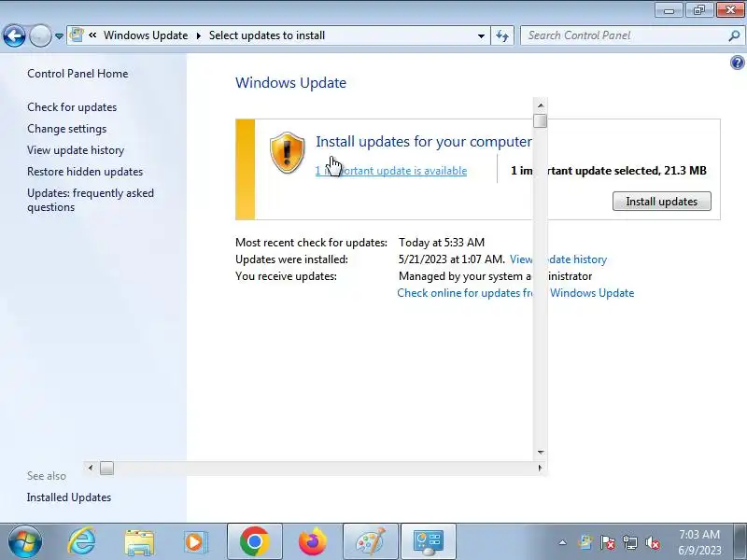Click Most recent check for updates label
The height and width of the screenshot is (560, 747).
coord(311,243)
